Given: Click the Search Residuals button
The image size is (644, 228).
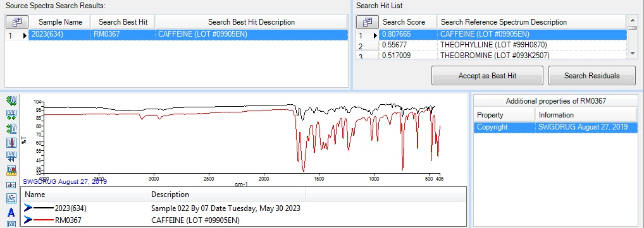Looking at the screenshot, I should pyautogui.click(x=592, y=75).
